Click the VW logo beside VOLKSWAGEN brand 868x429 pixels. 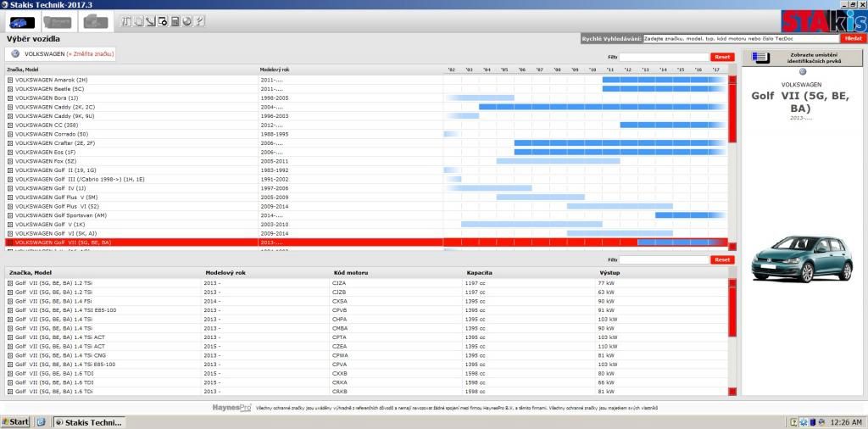(x=15, y=53)
